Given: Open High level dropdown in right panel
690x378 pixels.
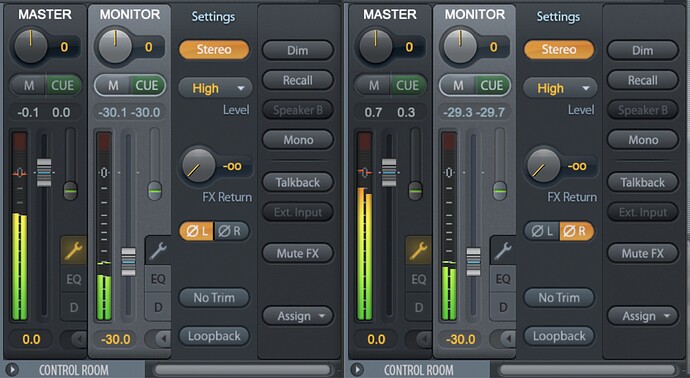Looking at the screenshot, I should (x=560, y=88).
